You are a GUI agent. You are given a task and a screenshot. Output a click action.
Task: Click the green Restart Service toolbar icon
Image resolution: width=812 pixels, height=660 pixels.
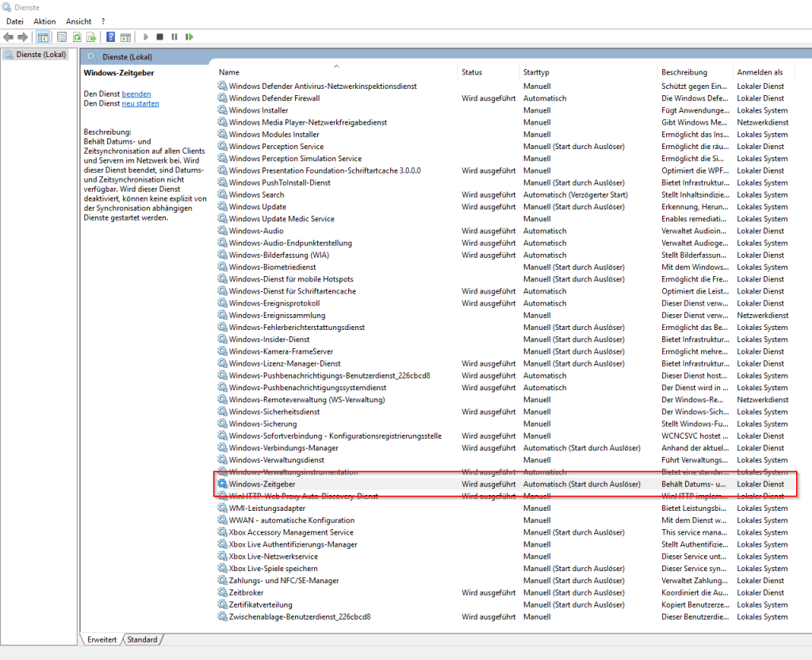[x=190, y=36]
